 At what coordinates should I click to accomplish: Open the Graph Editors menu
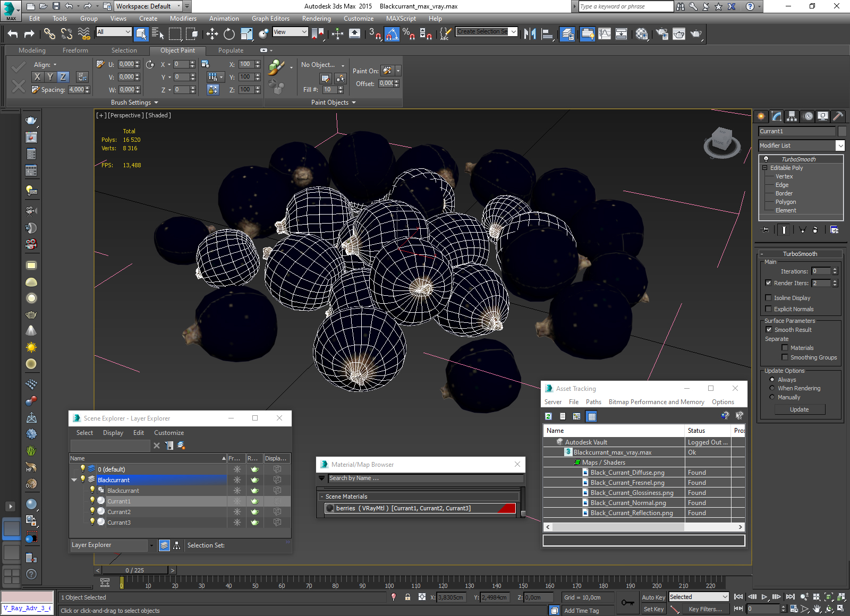tap(270, 19)
